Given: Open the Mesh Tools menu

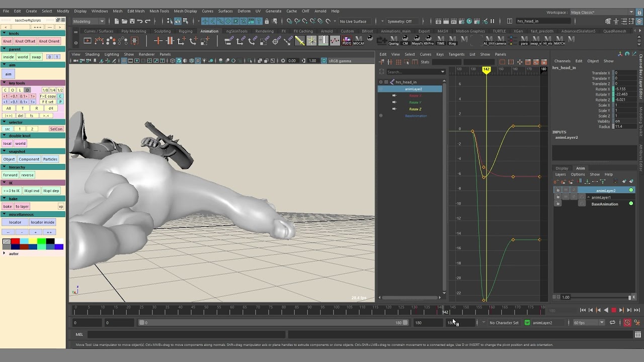Looking at the screenshot, I should pos(159,11).
